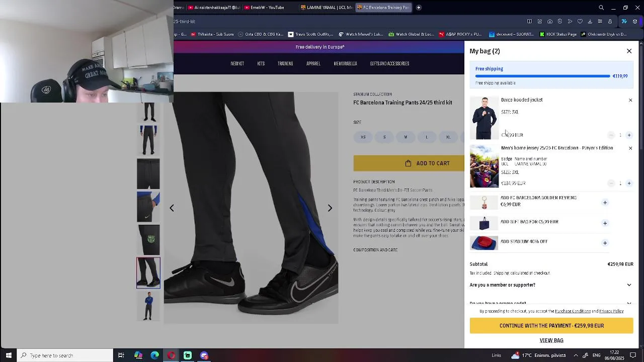Open Men's home jersey thumbnail in bag
The height and width of the screenshot is (362, 644).
click(x=484, y=166)
